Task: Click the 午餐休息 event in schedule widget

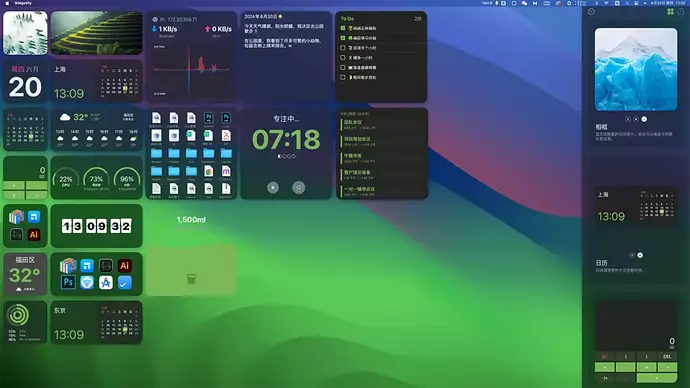Action: click(x=382, y=158)
